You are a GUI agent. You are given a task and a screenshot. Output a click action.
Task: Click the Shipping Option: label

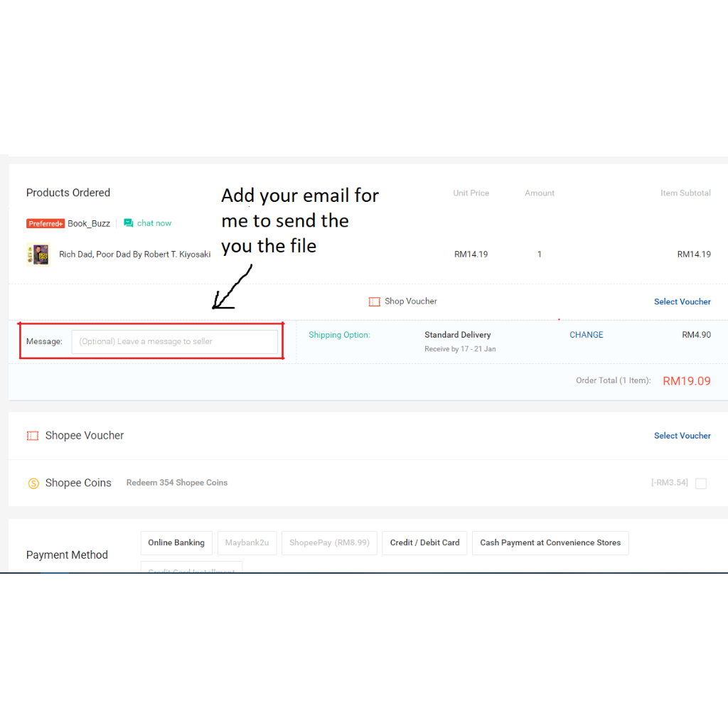(x=339, y=335)
